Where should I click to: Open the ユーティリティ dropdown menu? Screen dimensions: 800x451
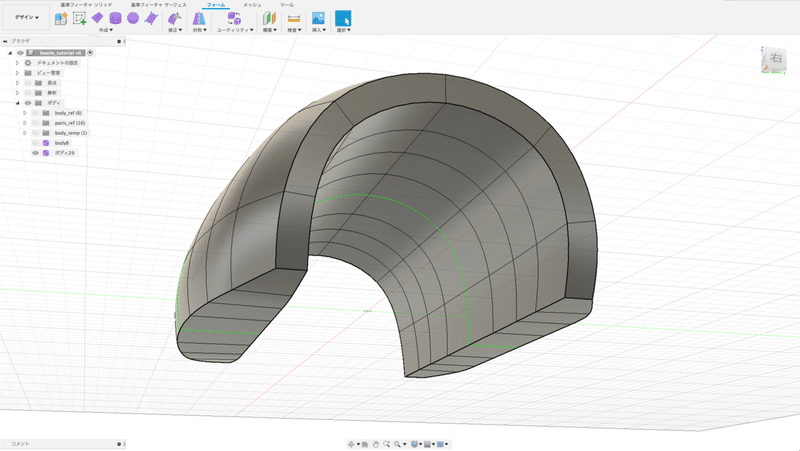233,30
